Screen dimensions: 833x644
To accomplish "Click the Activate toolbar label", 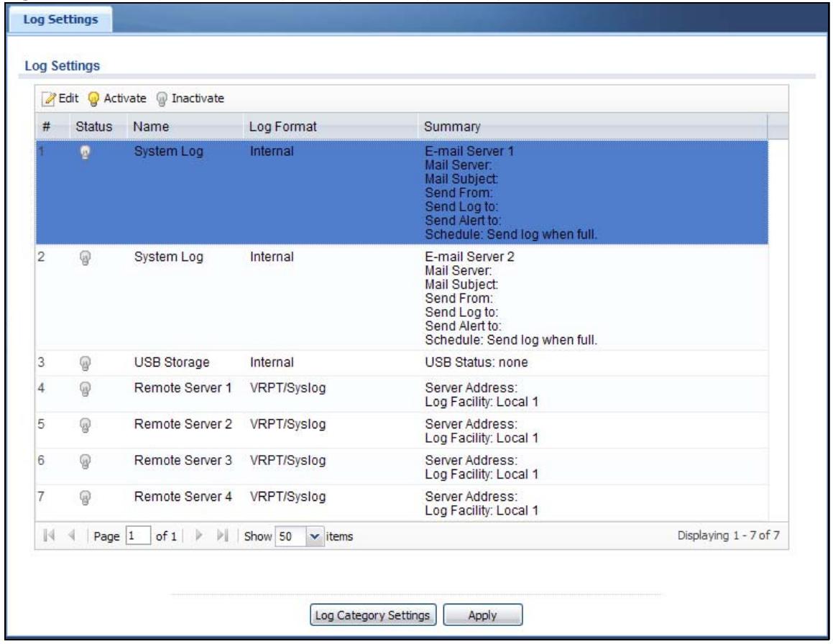I will pos(125,98).
